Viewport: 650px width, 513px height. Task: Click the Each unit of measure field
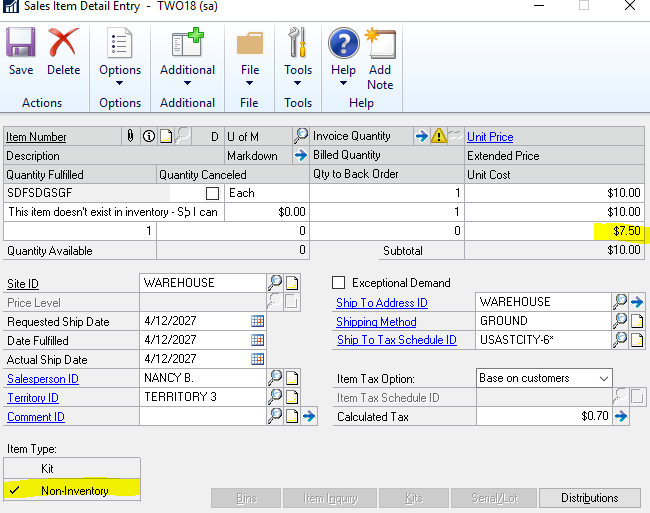[x=267, y=193]
